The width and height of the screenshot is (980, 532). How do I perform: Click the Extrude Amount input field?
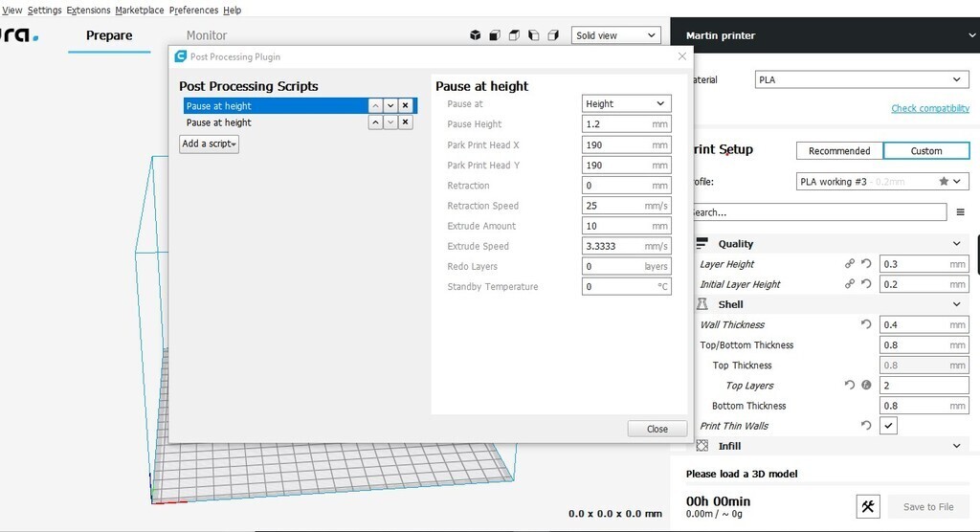click(x=626, y=227)
